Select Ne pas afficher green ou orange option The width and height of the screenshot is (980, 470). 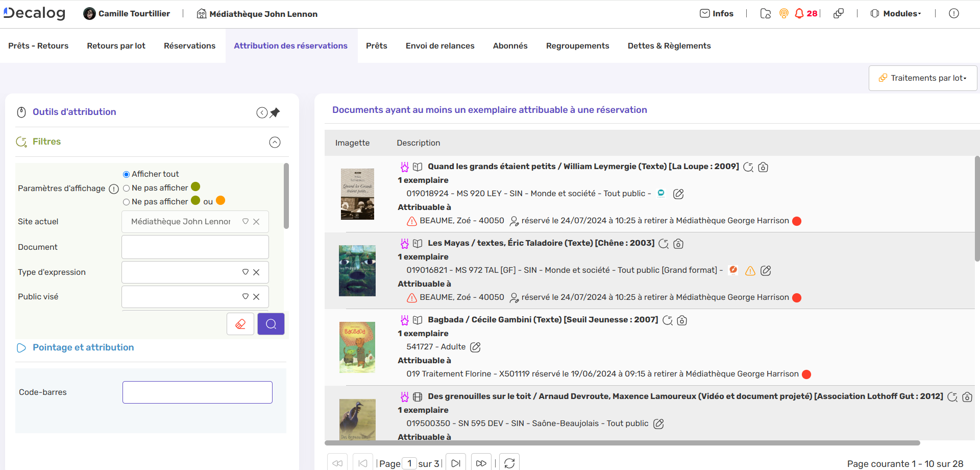click(x=126, y=202)
